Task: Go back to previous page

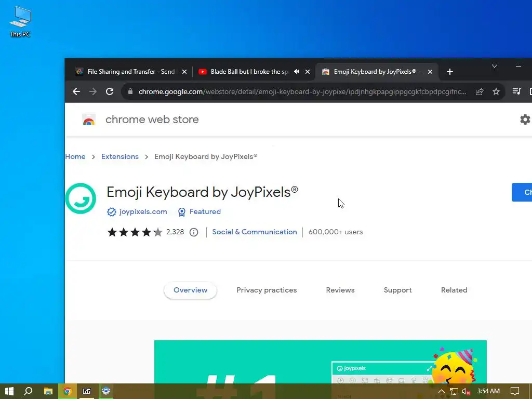Action: click(76, 91)
